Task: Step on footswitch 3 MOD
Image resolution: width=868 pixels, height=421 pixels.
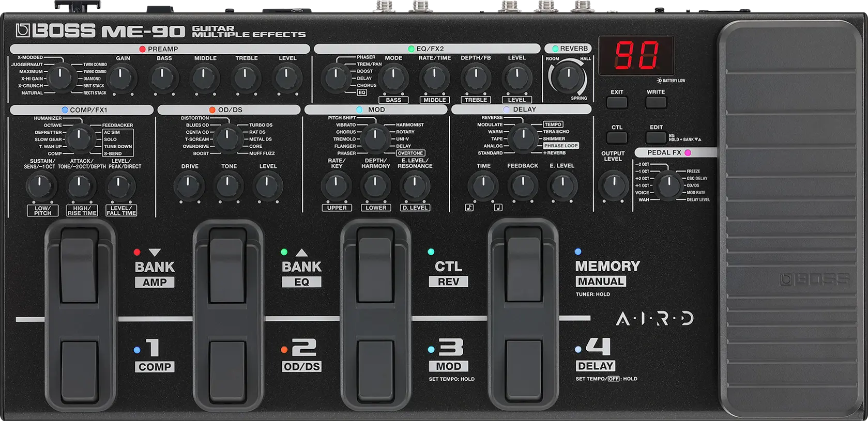Action: click(376, 370)
